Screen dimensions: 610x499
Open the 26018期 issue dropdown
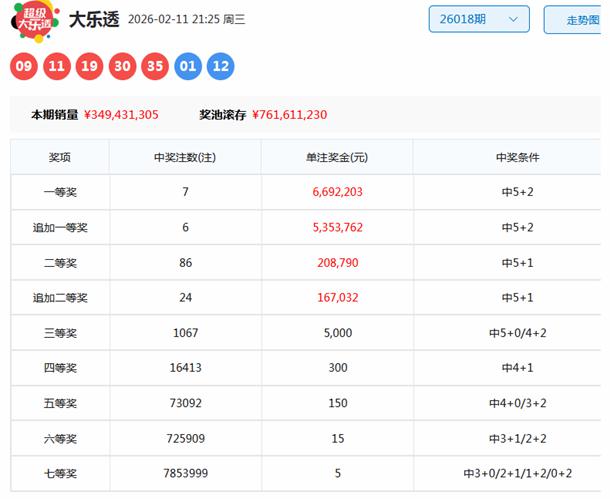[x=479, y=19]
